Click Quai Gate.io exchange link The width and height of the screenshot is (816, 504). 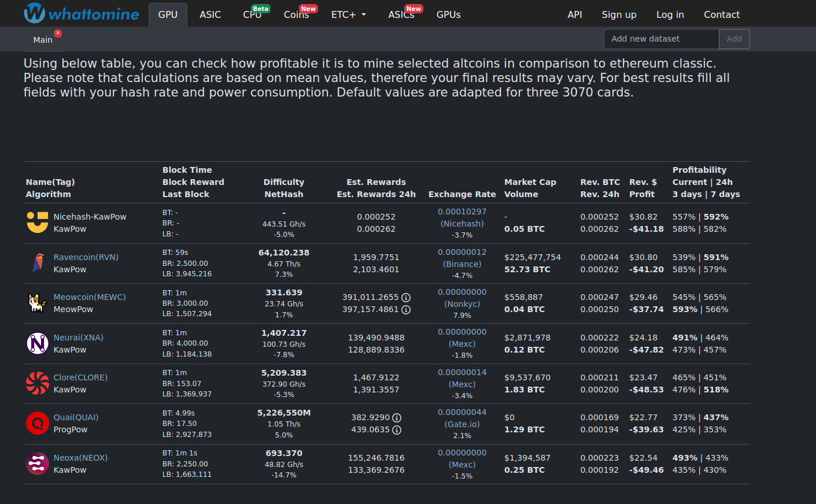pyautogui.click(x=462, y=418)
